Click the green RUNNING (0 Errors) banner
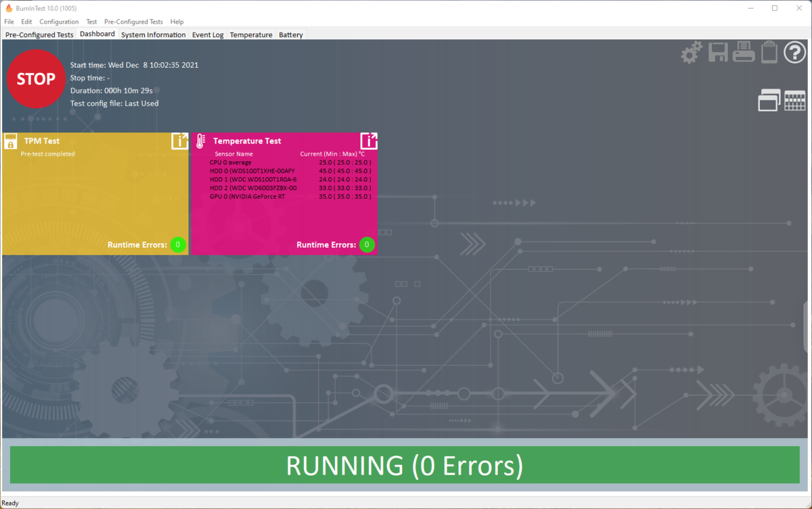 coord(405,465)
